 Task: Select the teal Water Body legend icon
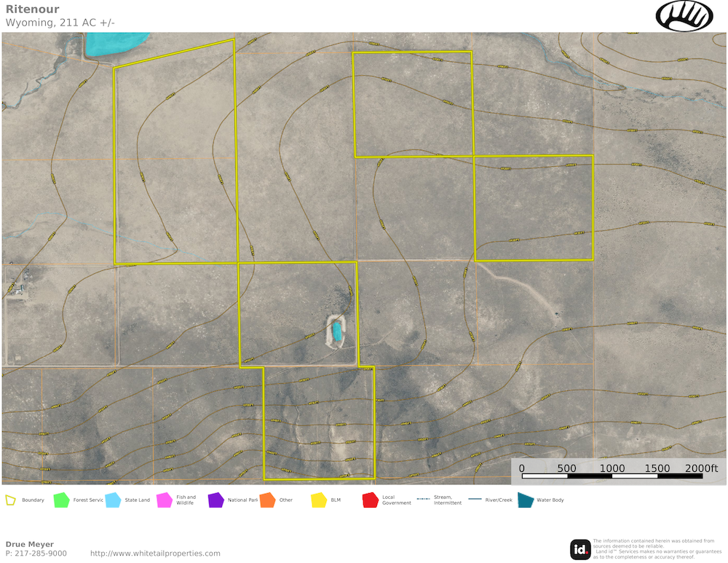coord(525,500)
